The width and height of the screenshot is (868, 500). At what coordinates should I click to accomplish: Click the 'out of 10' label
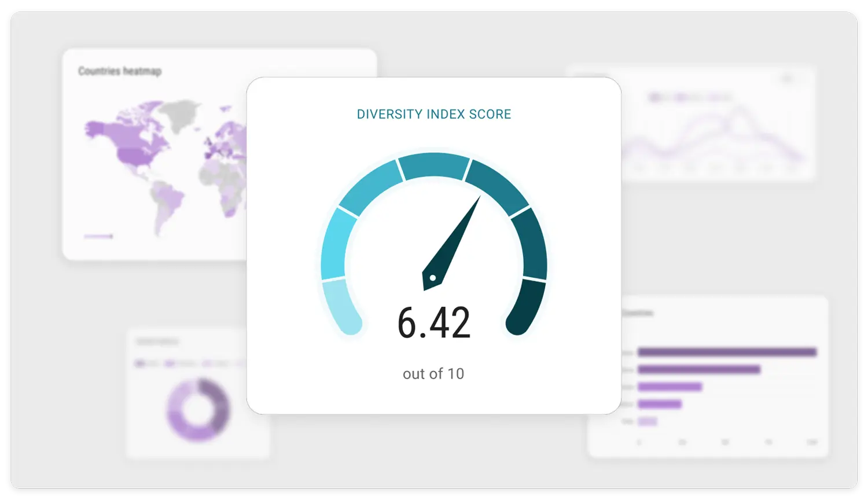tap(433, 374)
